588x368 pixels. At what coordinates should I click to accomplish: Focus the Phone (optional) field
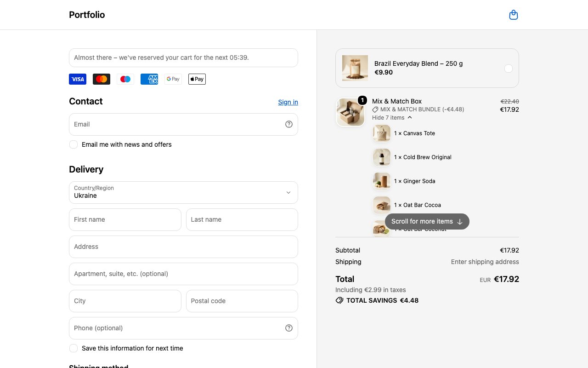(183, 328)
